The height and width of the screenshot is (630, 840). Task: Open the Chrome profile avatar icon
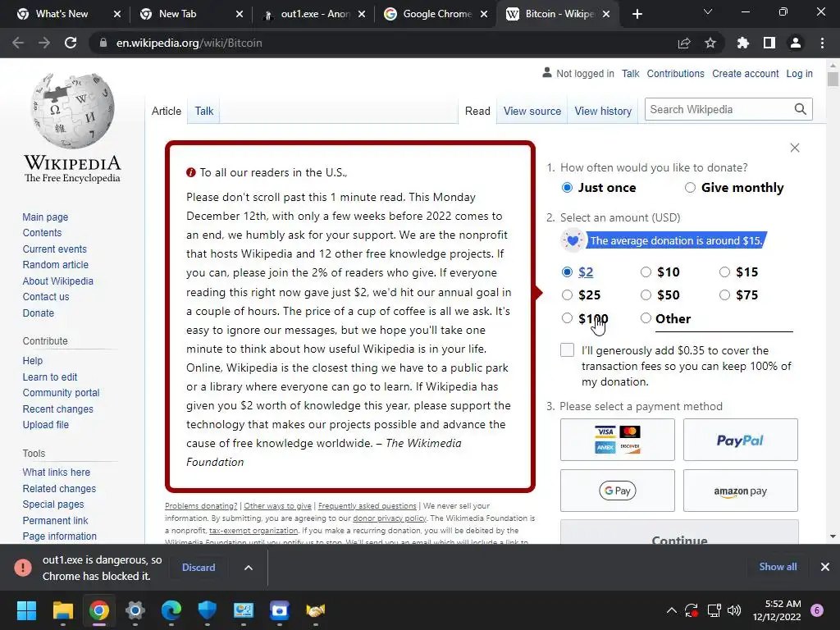click(x=796, y=43)
